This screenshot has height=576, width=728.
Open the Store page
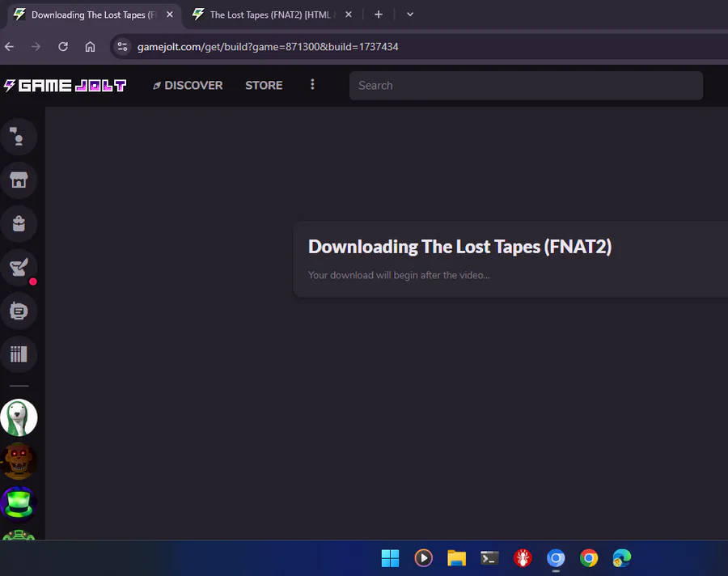264,86
